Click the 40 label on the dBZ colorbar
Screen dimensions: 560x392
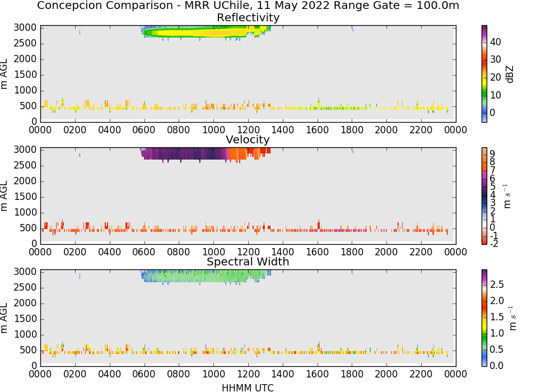pos(496,42)
